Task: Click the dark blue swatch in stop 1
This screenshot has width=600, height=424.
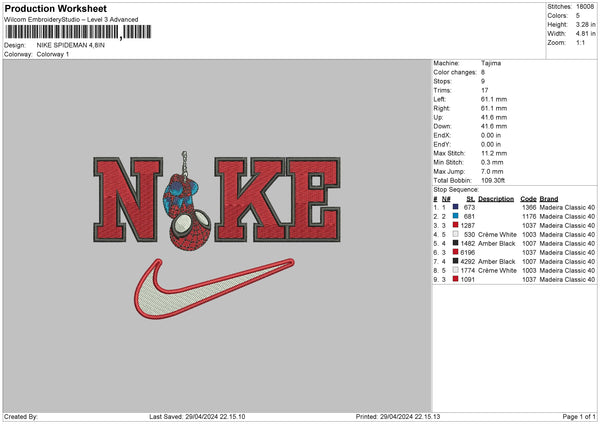Action: click(x=456, y=207)
